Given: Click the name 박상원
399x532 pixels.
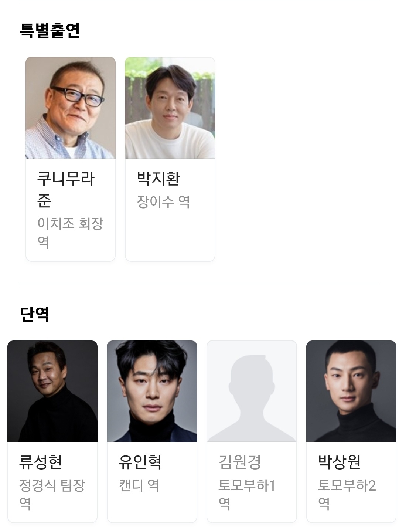Looking at the screenshot, I should tap(340, 462).
